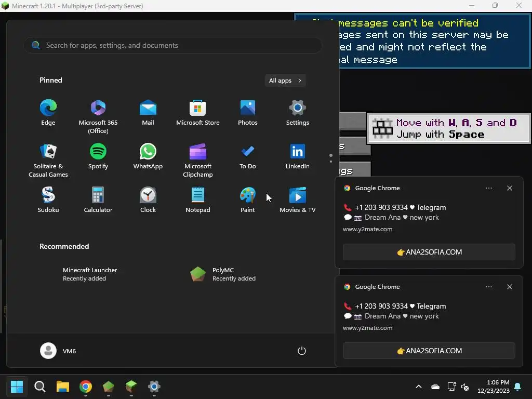
Task: Open notification center bell
Action: point(518,387)
